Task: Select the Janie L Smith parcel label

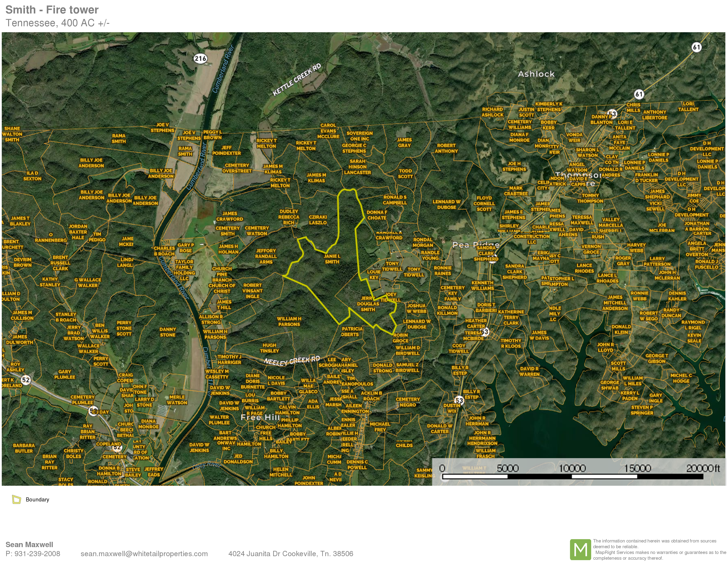Action: [332, 259]
